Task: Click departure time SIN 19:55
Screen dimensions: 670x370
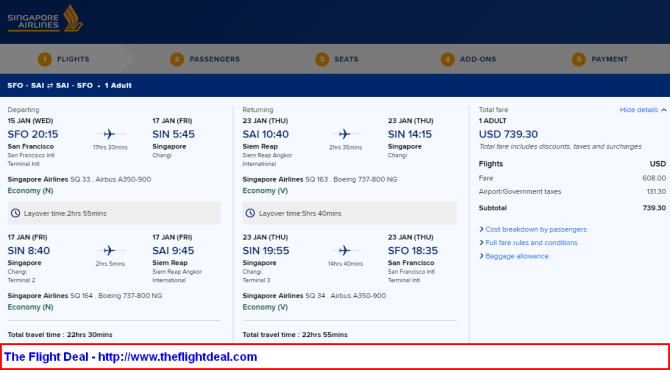Action: pos(266,250)
